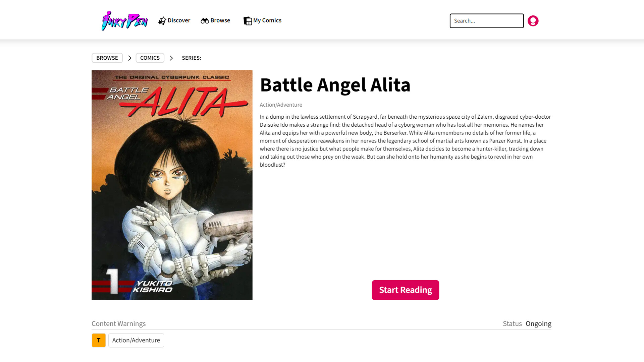Click the Action/Adventure genre link under title
The height and width of the screenshot is (362, 644).
click(x=281, y=105)
